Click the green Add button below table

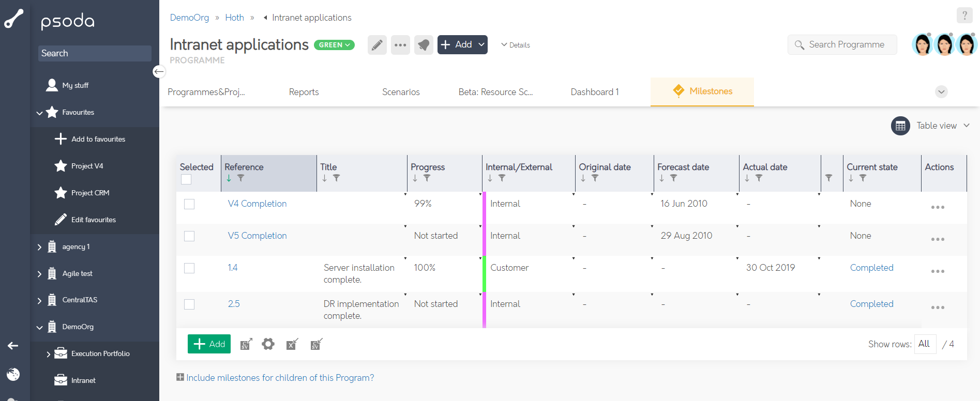click(x=209, y=344)
